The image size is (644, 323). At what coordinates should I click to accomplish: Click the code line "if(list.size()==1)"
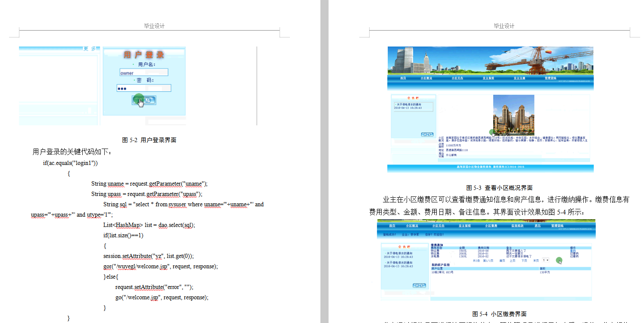tap(123, 235)
